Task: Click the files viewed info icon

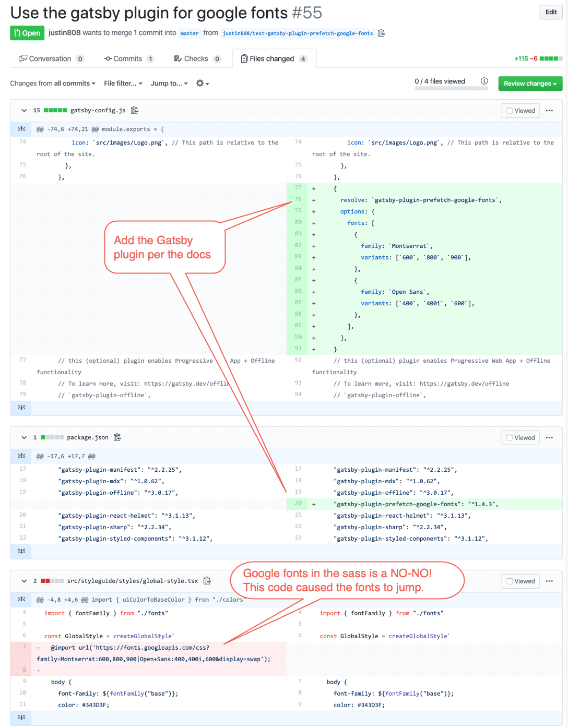Action: pos(484,81)
